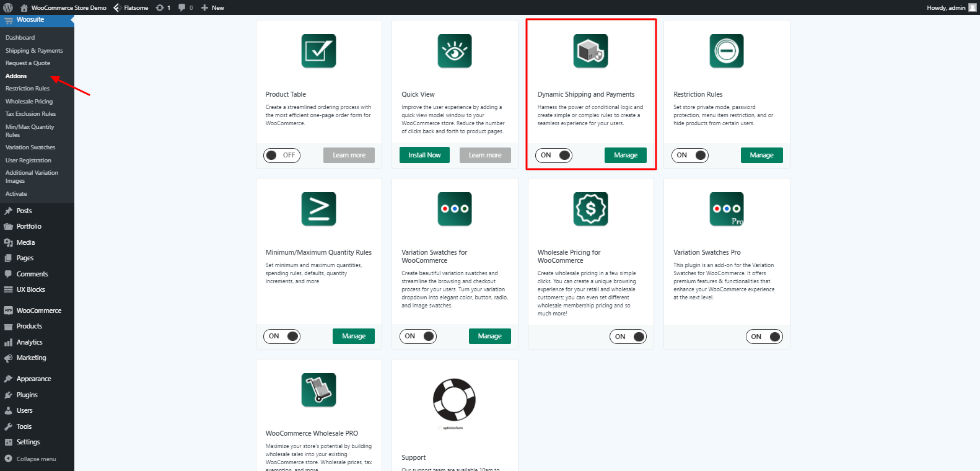Viewport: 980px width, 471px height.
Task: Click the Quick View eye icon
Action: (x=455, y=51)
